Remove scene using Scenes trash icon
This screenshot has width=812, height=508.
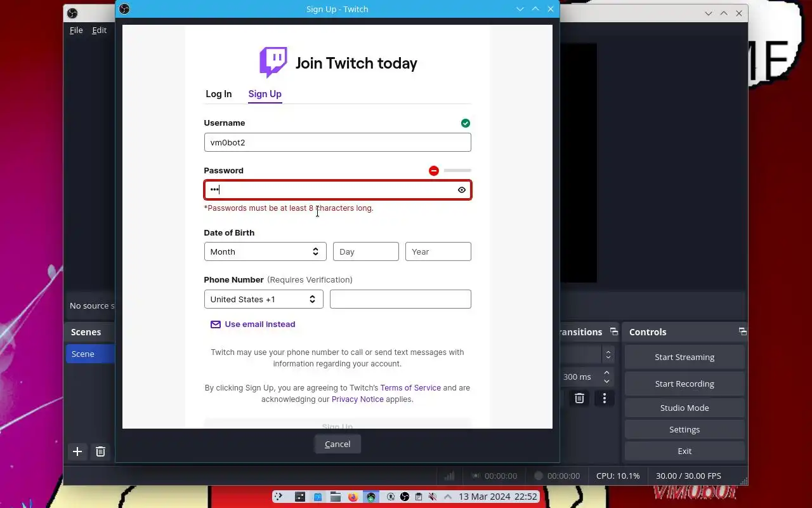click(100, 451)
